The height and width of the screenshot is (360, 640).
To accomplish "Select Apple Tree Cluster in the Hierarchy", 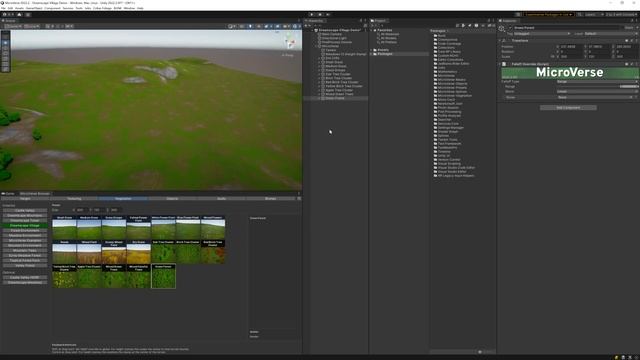I will click(339, 90).
